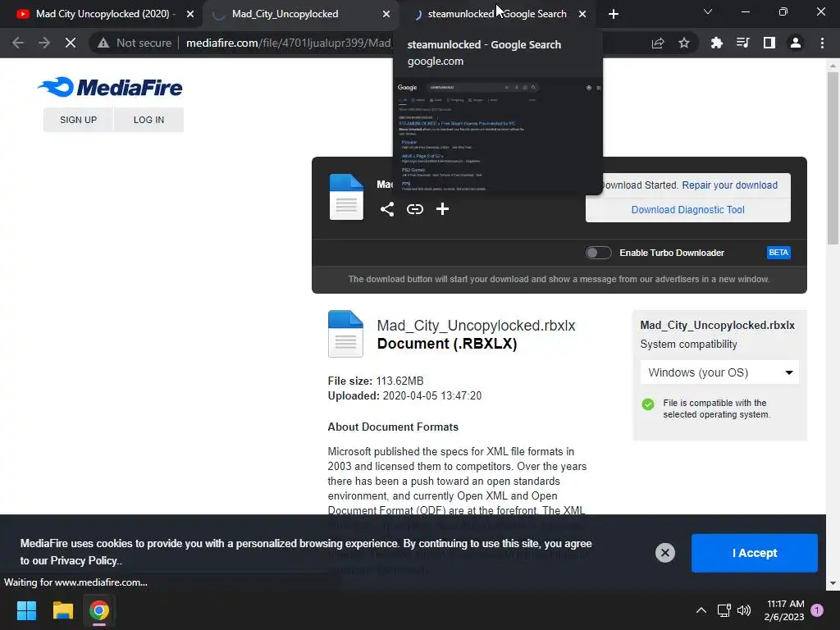
Task: Click the System compatibility label
Action: pyautogui.click(x=688, y=345)
